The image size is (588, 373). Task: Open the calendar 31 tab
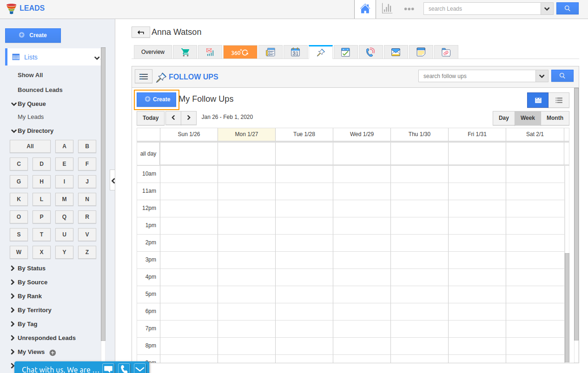tap(295, 52)
